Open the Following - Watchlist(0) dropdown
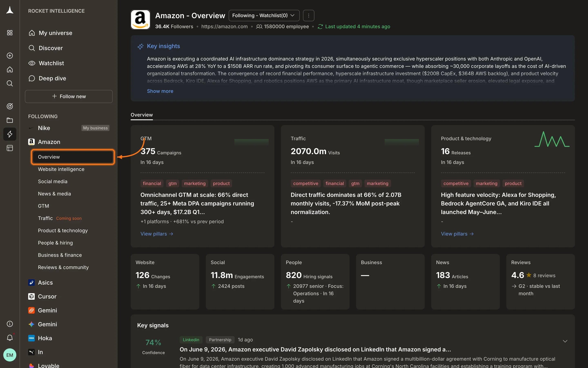Viewport: 588px width, 368px height. [x=264, y=16]
